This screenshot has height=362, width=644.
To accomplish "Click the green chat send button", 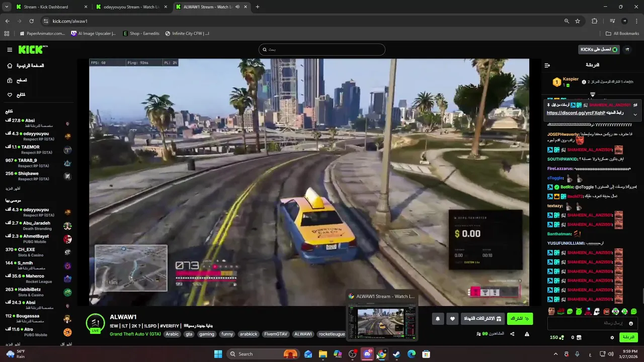I will point(628,337).
